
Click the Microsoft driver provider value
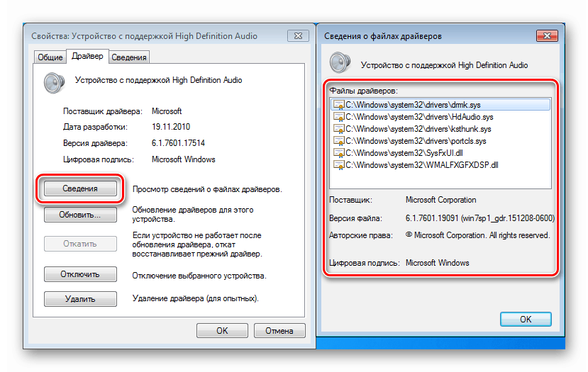(x=167, y=111)
